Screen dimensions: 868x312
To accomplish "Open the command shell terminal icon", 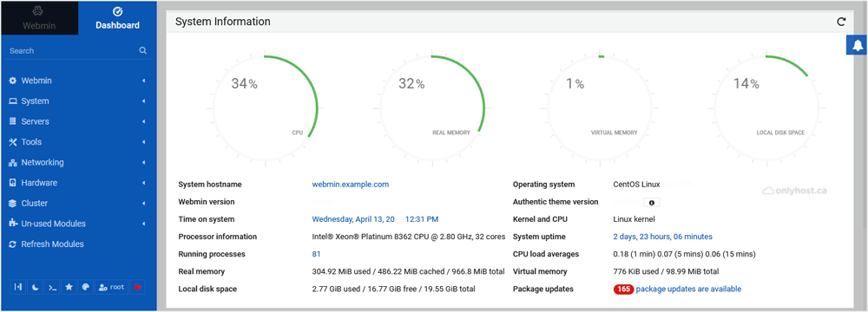I will coord(52,287).
